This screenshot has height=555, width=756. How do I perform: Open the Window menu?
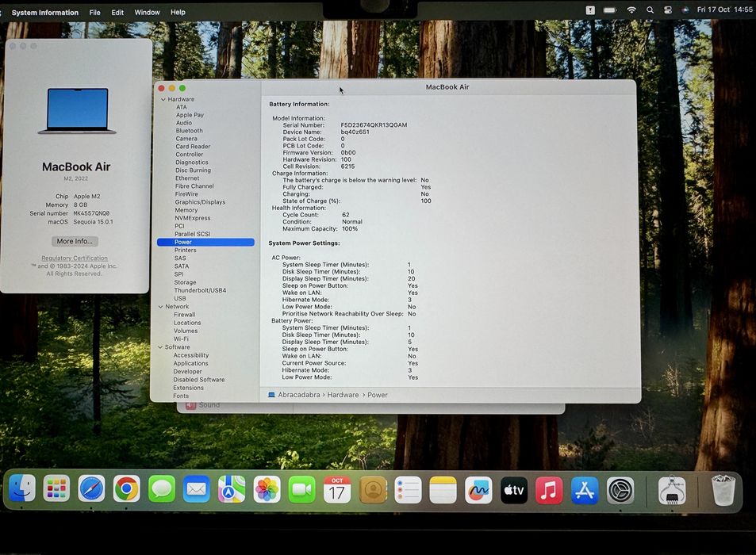click(x=147, y=13)
